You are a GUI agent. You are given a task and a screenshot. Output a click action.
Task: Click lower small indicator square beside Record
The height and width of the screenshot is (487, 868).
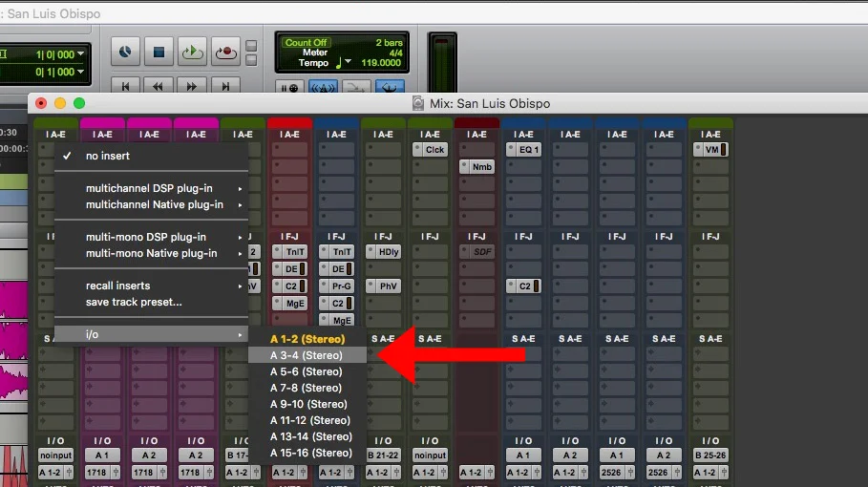[251, 60]
